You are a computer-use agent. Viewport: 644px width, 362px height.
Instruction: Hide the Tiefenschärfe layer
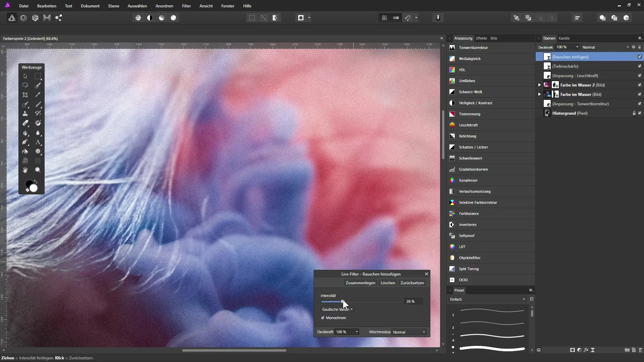[x=640, y=66]
